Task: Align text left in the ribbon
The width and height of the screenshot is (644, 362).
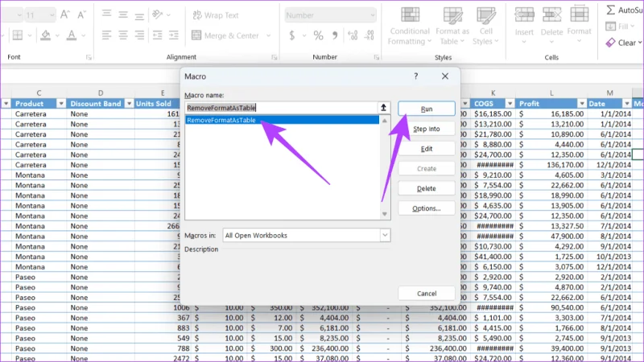Action: tap(107, 35)
